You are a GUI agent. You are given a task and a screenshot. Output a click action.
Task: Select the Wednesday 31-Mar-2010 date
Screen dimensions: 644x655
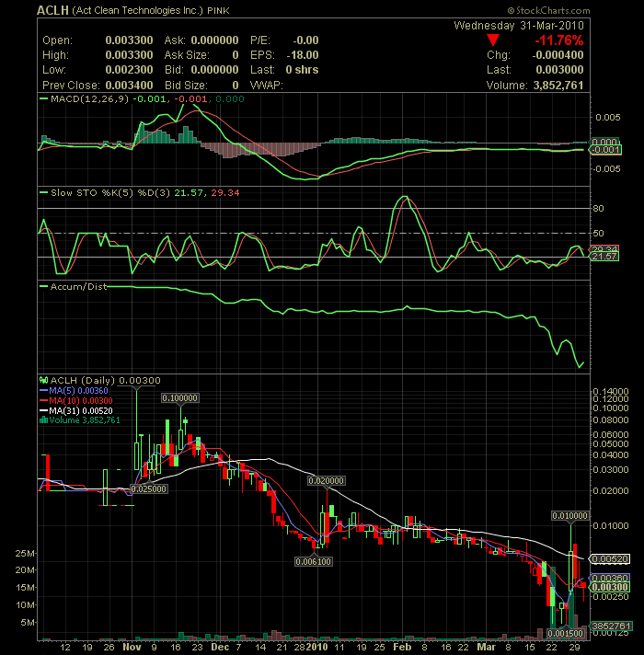(x=519, y=26)
